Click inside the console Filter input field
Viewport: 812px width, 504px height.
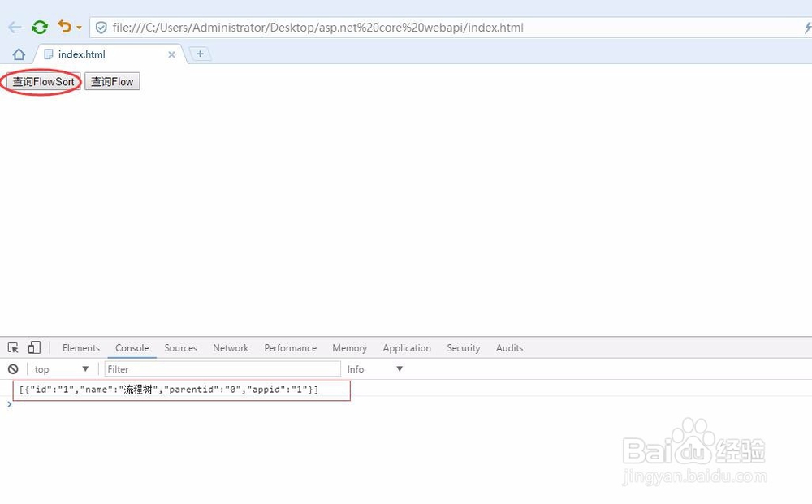(219, 368)
